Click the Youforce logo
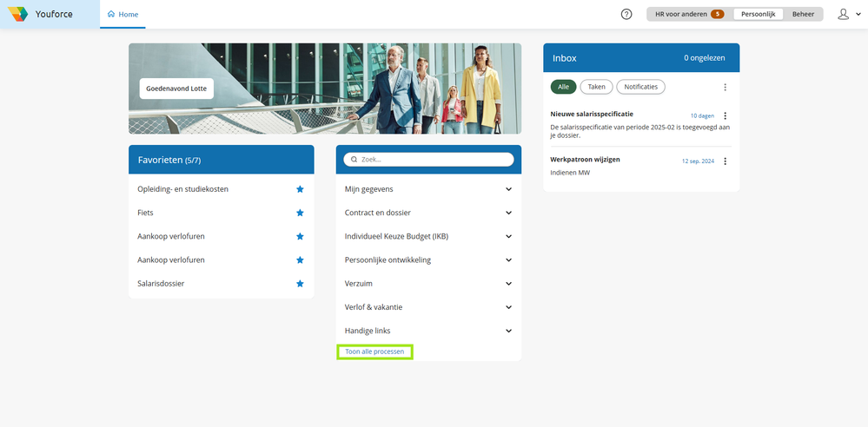The width and height of the screenshot is (868, 427). click(x=17, y=15)
